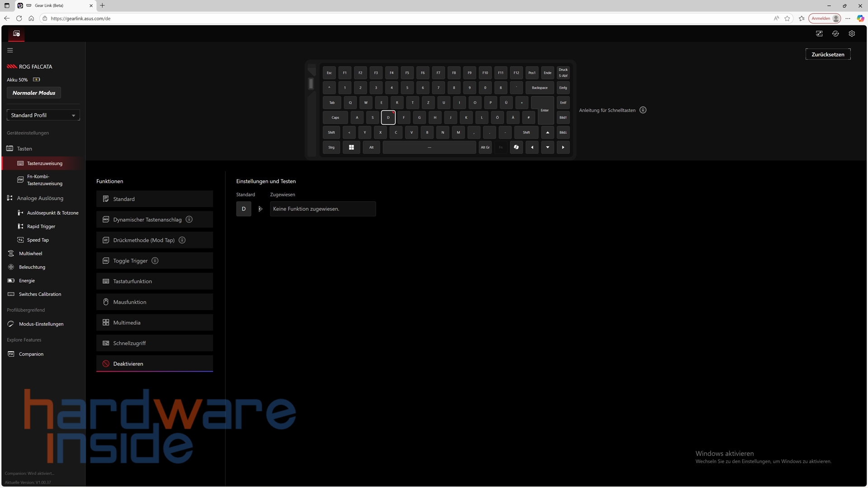The width and height of the screenshot is (868, 488).
Task: Click the sync icon in top bar
Action: [x=835, y=34]
